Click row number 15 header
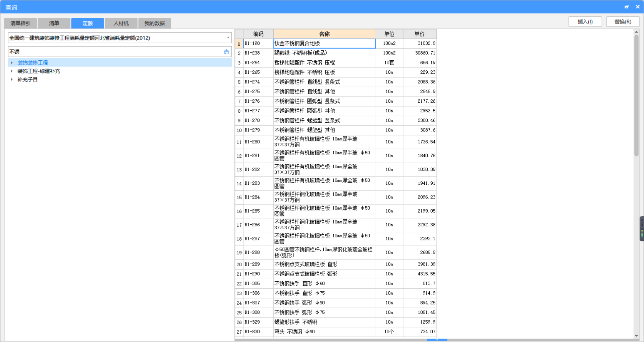 tap(239, 197)
